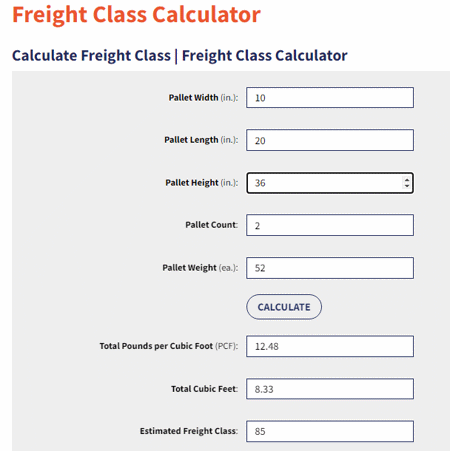Viewport: 450px width, 451px height.
Task: Click the Pallet Count label
Action: [x=212, y=225]
